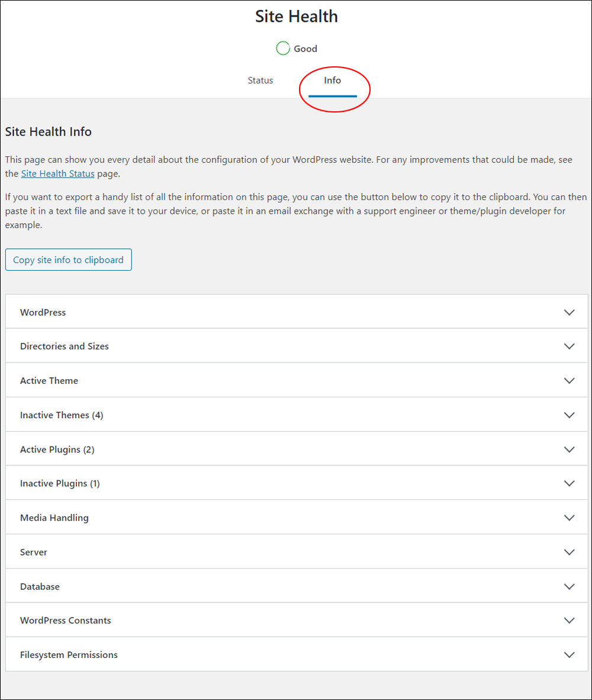This screenshot has width=592, height=700.
Task: Click the WordPress Constants label
Action: pos(66,620)
